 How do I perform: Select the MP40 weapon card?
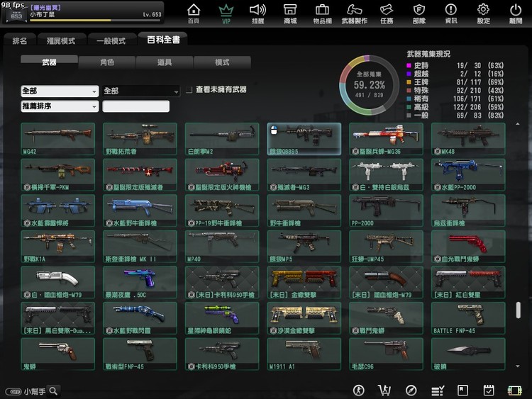(222, 247)
